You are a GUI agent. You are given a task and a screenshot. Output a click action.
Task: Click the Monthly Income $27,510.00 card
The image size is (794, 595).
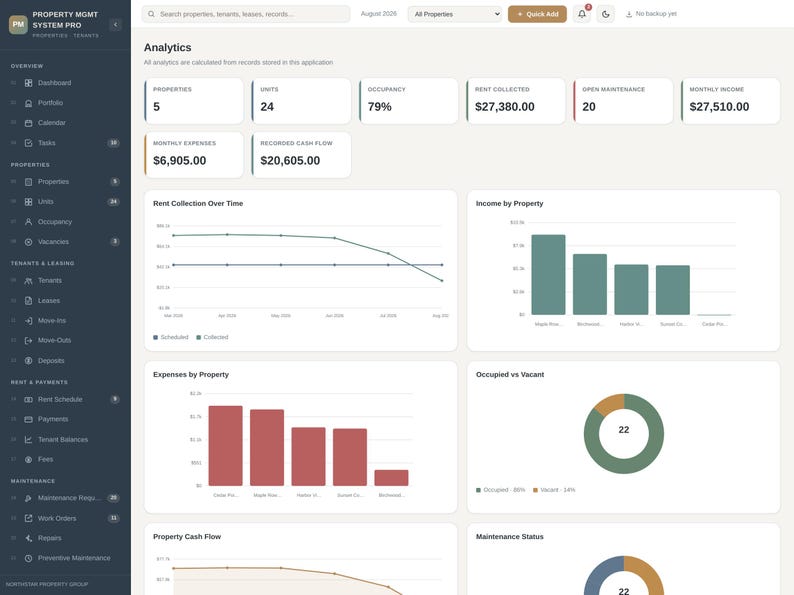point(730,101)
